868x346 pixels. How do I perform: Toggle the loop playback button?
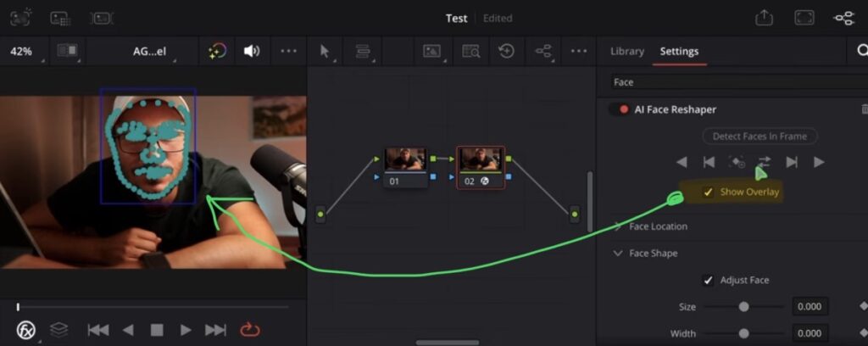pos(250,331)
